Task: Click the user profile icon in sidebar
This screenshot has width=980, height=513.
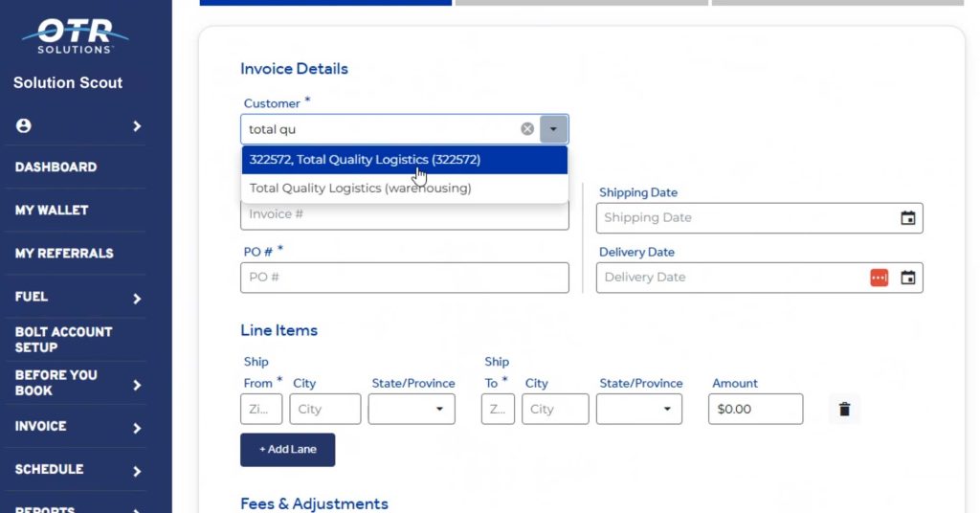Action: pyautogui.click(x=24, y=126)
